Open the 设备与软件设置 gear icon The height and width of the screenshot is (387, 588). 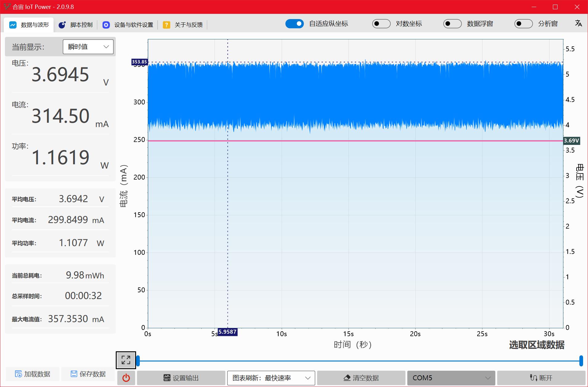106,25
